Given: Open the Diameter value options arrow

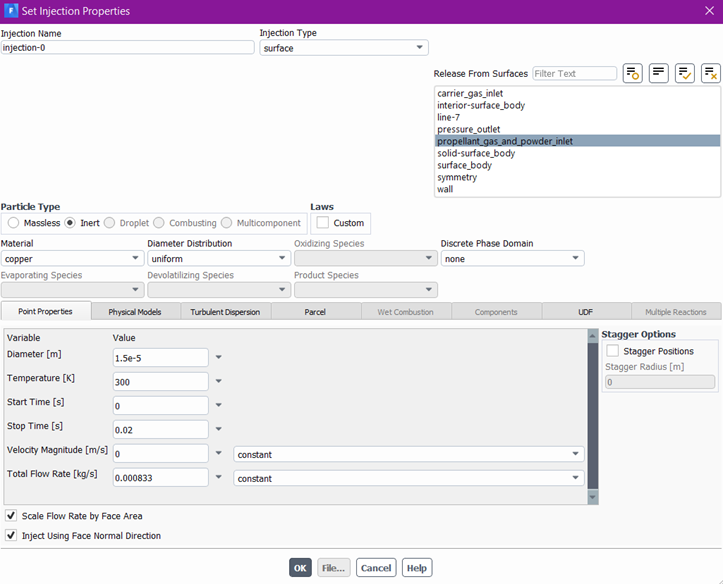Looking at the screenshot, I should (219, 357).
